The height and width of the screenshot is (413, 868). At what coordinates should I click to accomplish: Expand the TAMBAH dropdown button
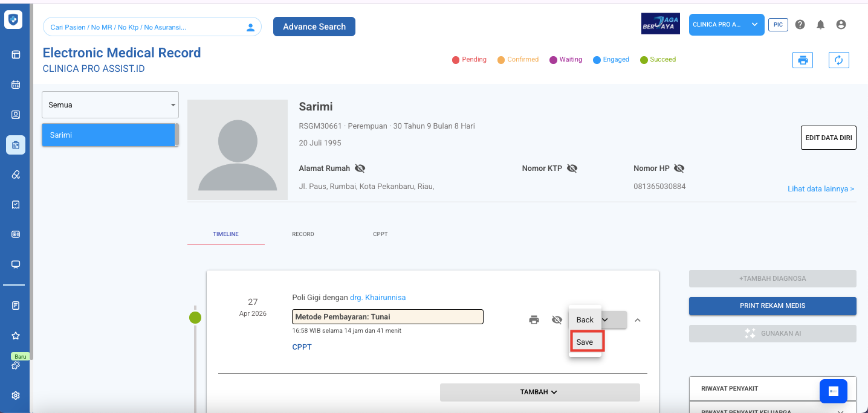[x=539, y=392]
